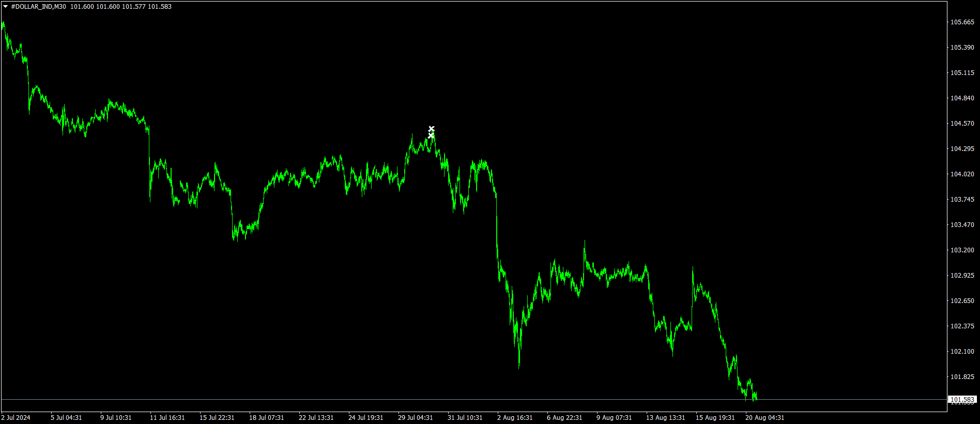Screen dimensions: 980x424
Task: Select the current price tag 101.583
Action: tap(962, 400)
